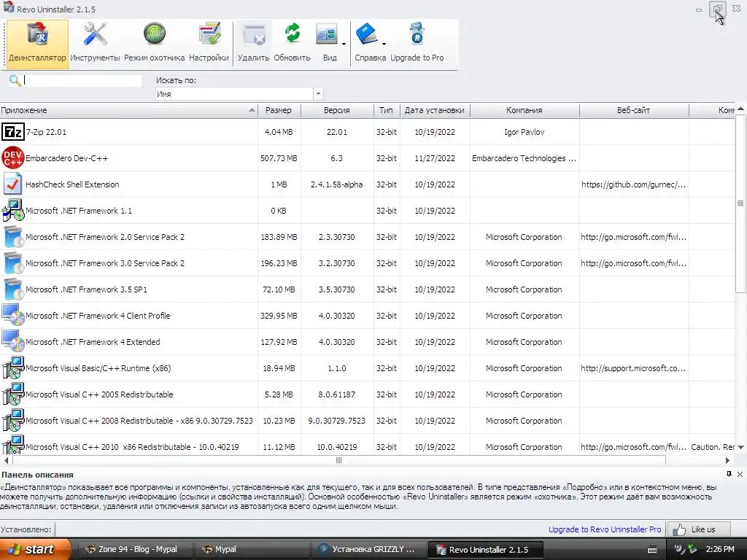Image resolution: width=747 pixels, height=560 pixels.
Task: Open the Имя search-by combo field
Action: click(234, 94)
